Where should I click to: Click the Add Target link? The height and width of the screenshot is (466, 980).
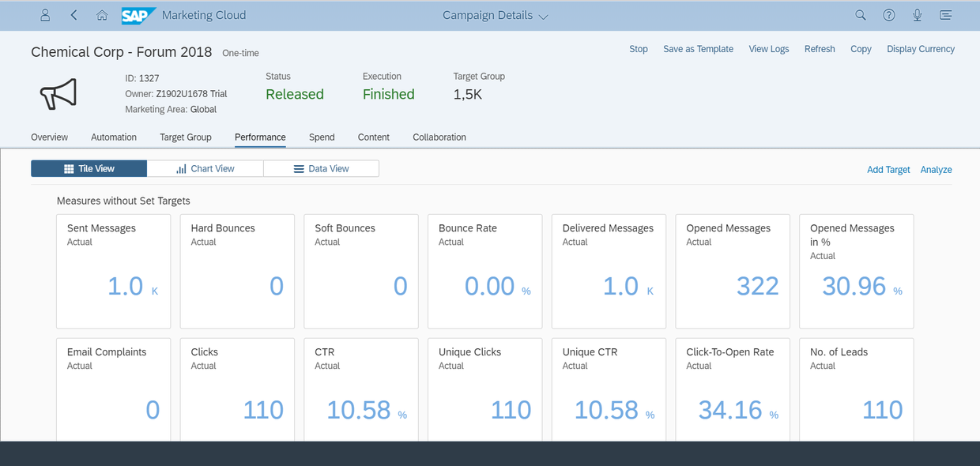pyautogui.click(x=888, y=170)
